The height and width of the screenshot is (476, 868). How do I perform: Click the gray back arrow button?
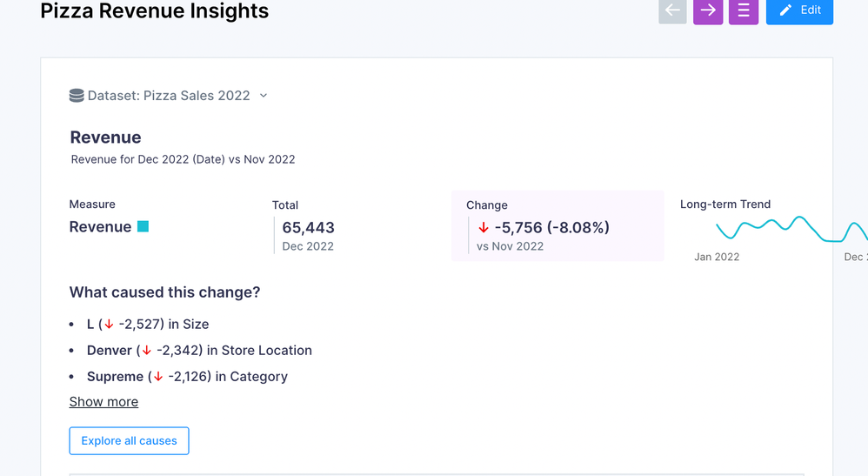[672, 10]
